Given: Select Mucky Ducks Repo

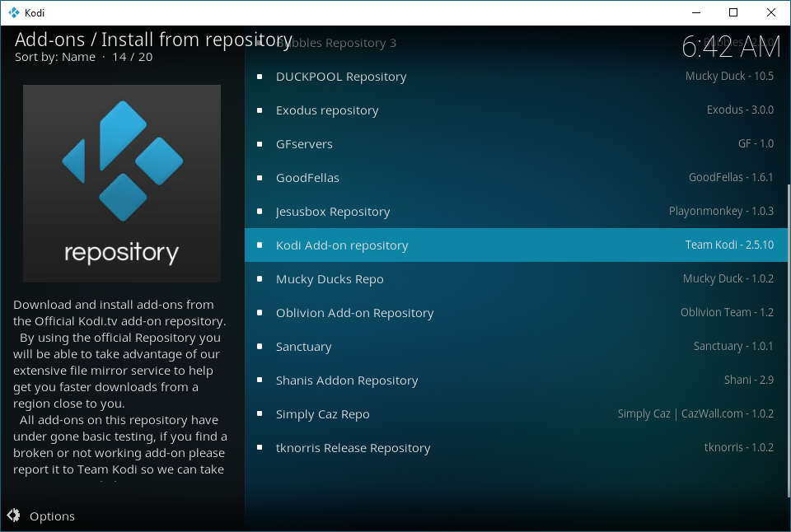Looking at the screenshot, I should point(517,279).
